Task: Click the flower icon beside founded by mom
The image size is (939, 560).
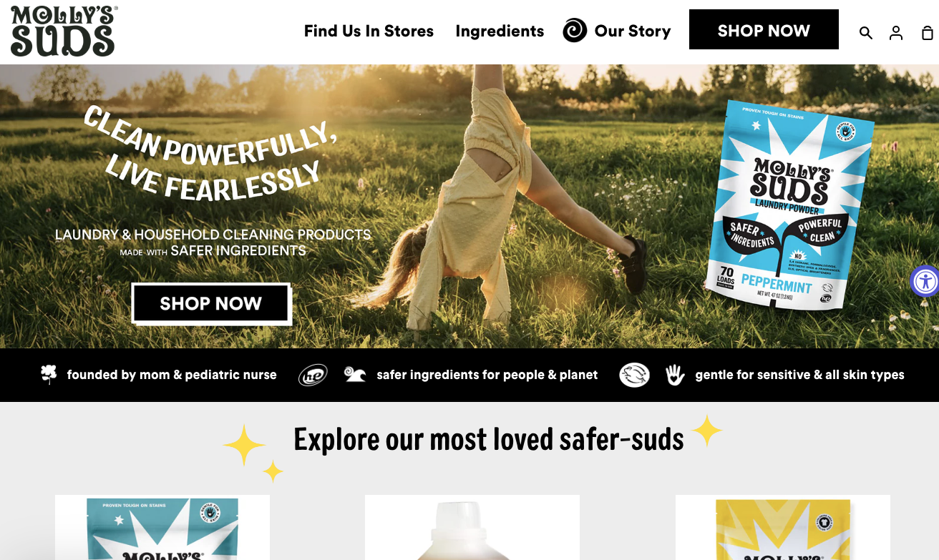Action: click(x=49, y=374)
